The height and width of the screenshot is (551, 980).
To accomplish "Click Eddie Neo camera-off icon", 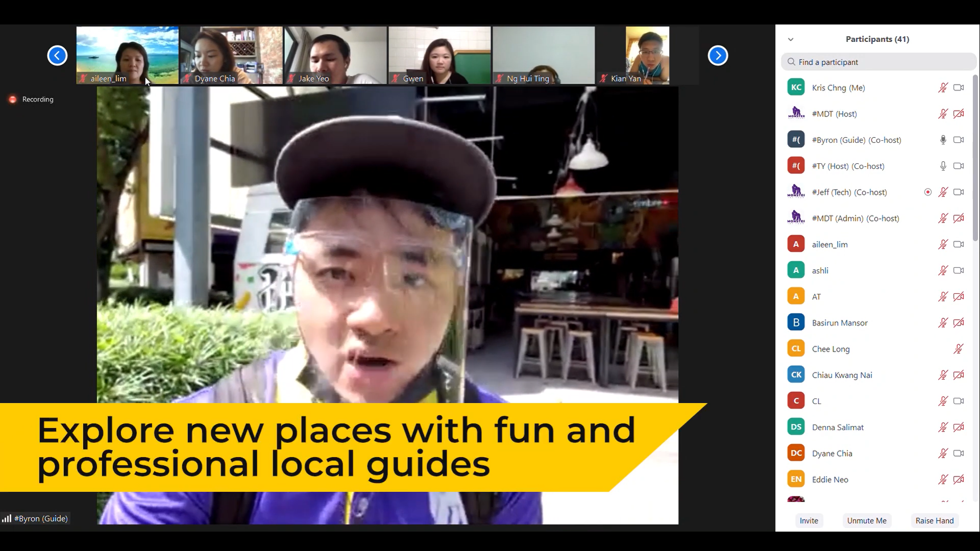I will pyautogui.click(x=959, y=480).
